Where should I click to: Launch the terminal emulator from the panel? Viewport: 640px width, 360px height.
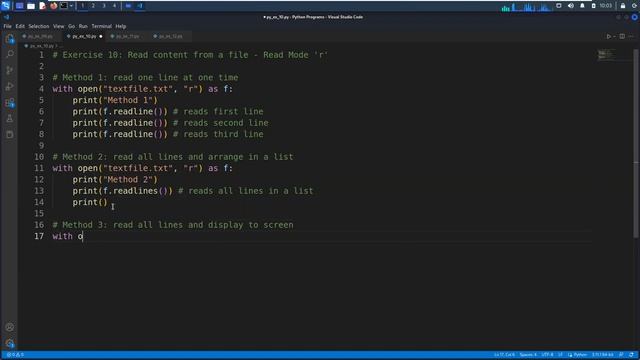[x=64, y=6]
